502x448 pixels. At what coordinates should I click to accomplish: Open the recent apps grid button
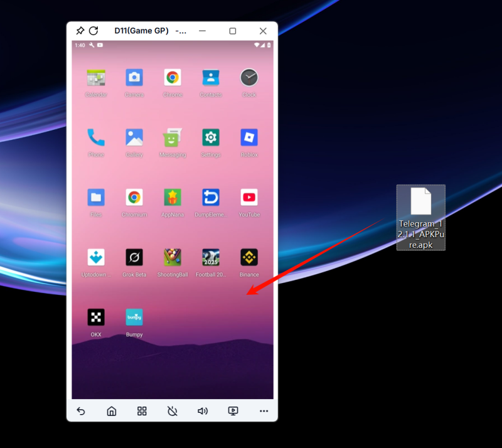[x=142, y=411]
